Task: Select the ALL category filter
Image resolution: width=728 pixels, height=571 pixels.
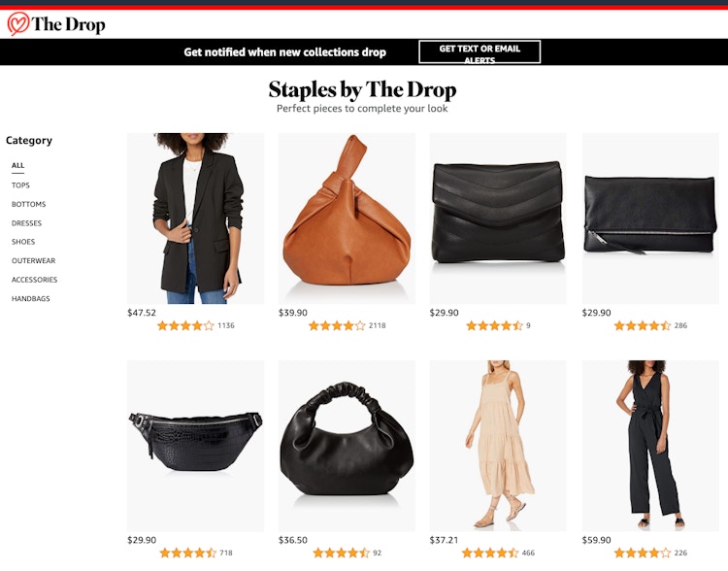Action: point(18,165)
